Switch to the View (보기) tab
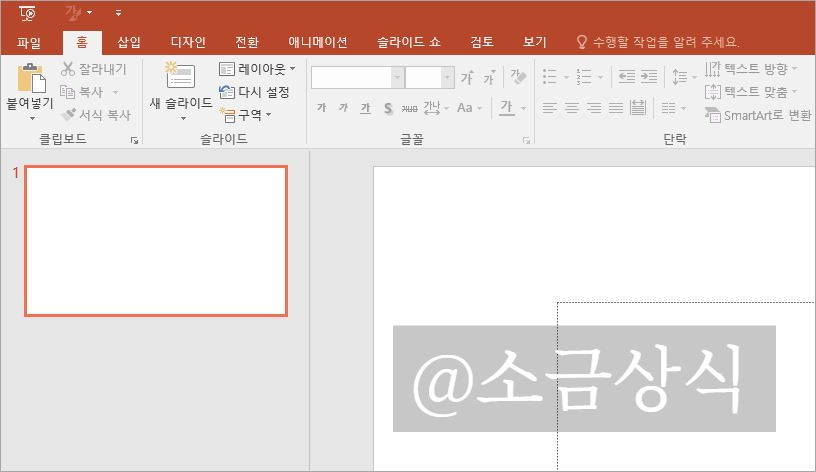 point(535,43)
